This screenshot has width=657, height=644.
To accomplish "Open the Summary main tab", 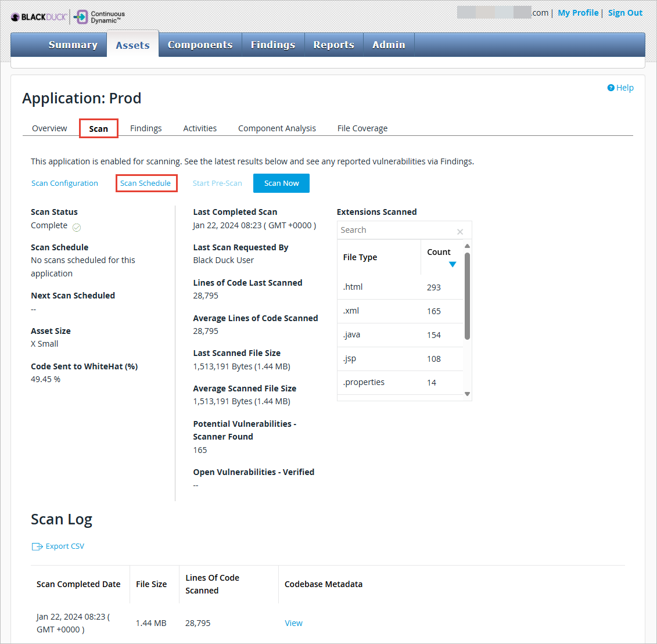I will [73, 45].
